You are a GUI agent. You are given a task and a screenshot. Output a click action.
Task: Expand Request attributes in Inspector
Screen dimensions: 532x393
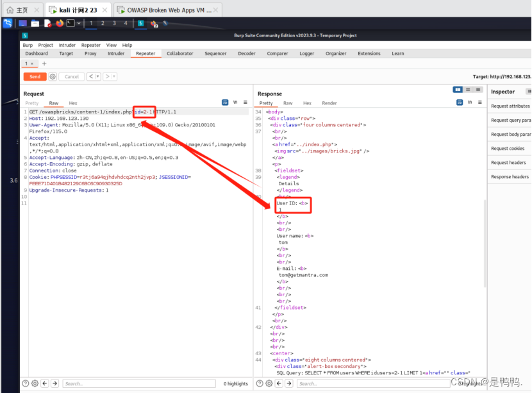click(x=510, y=106)
